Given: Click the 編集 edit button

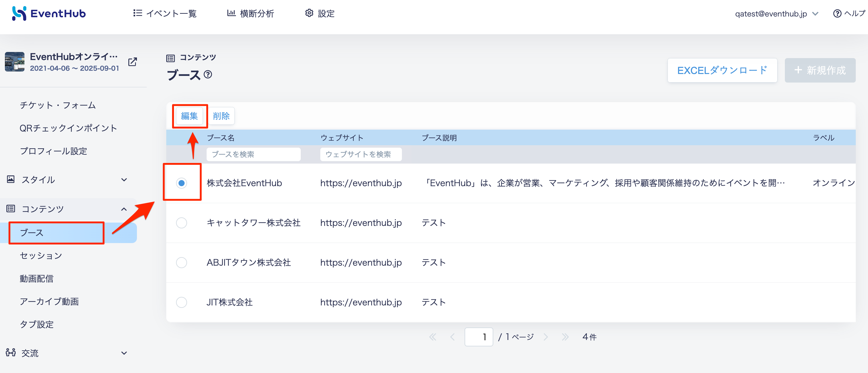Looking at the screenshot, I should (x=189, y=116).
